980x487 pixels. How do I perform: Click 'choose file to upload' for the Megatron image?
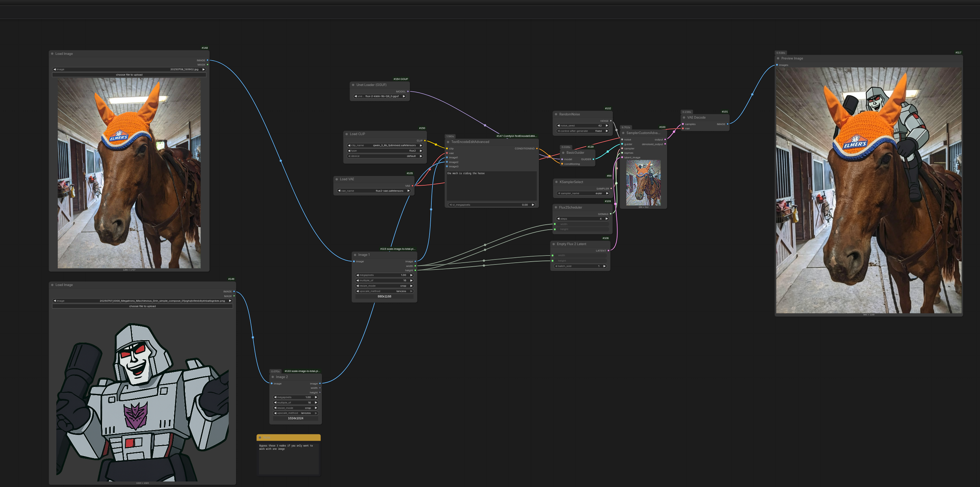click(x=142, y=306)
